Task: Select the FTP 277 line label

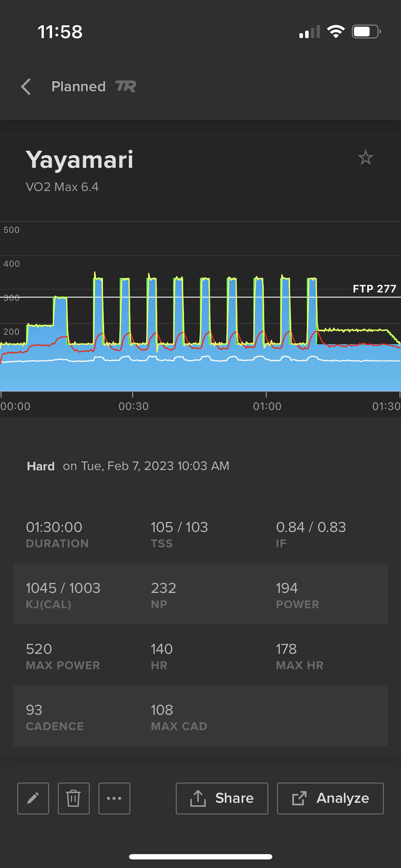Action: pyautogui.click(x=374, y=289)
